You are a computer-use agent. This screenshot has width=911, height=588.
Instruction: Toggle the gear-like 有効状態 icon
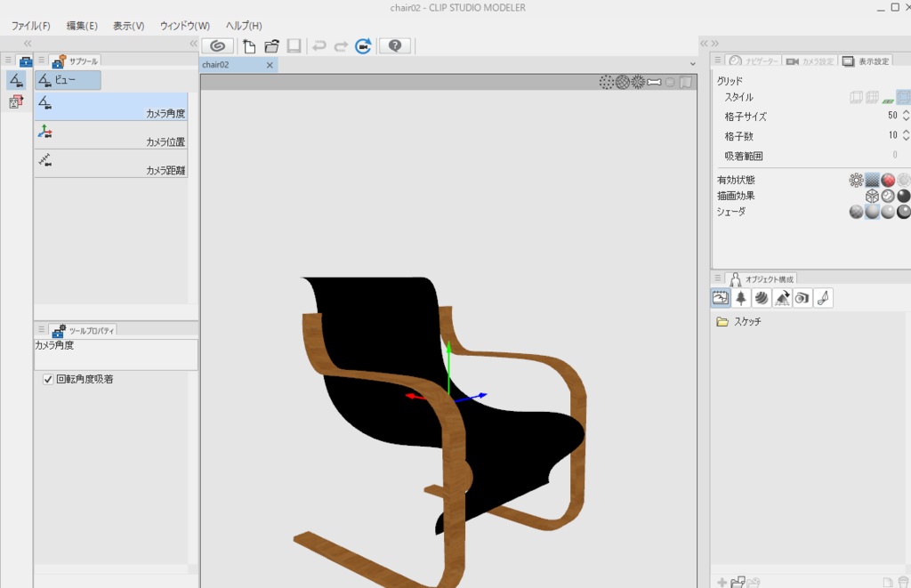point(857,180)
